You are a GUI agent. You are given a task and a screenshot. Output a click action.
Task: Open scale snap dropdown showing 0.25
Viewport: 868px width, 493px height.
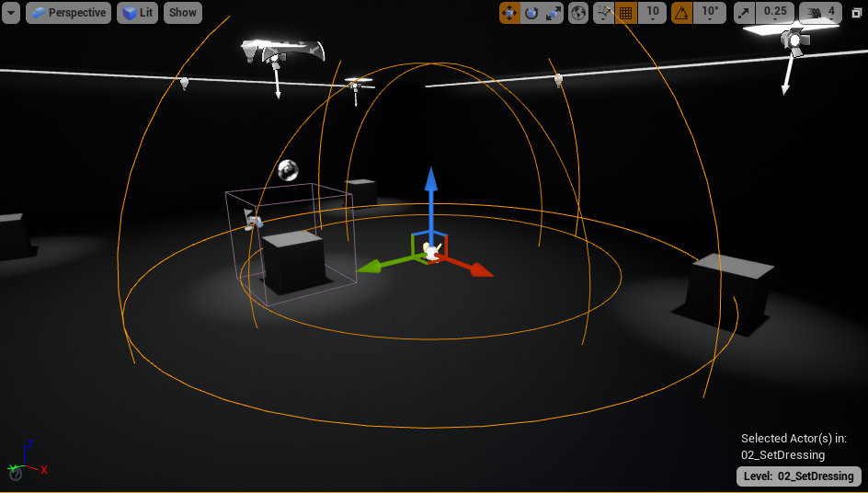point(775,12)
